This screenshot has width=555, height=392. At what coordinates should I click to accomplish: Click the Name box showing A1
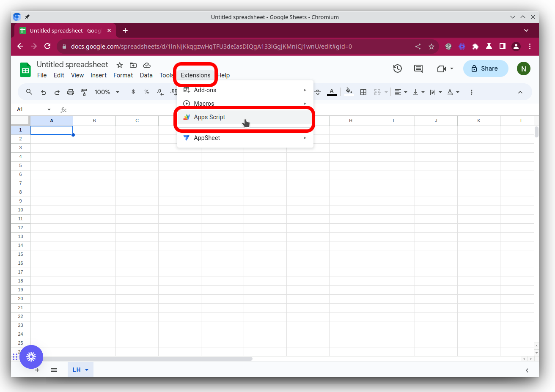30,110
